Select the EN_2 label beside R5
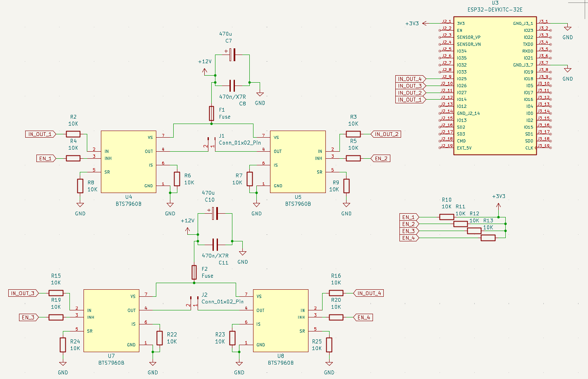The height and width of the screenshot is (379, 588). coord(381,158)
